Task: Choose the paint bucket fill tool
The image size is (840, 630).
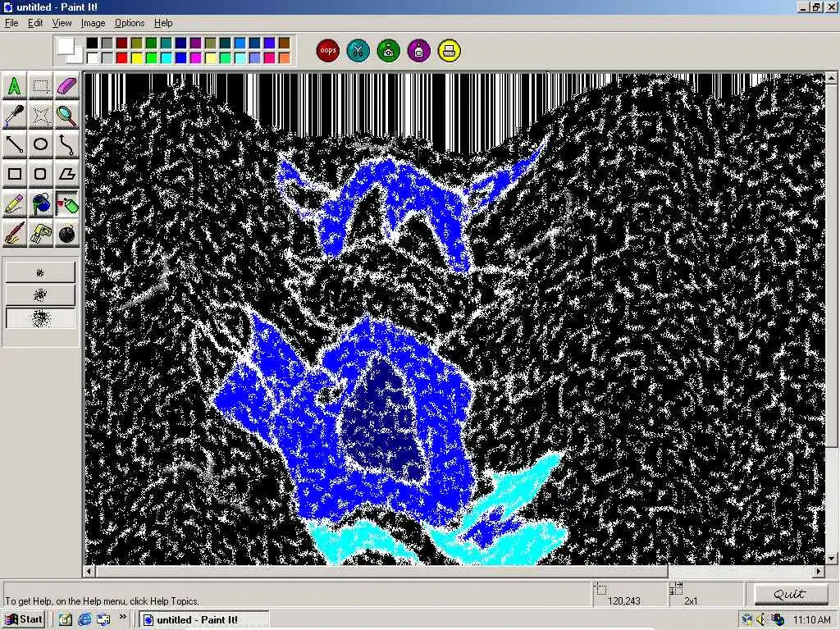Action: point(41,204)
